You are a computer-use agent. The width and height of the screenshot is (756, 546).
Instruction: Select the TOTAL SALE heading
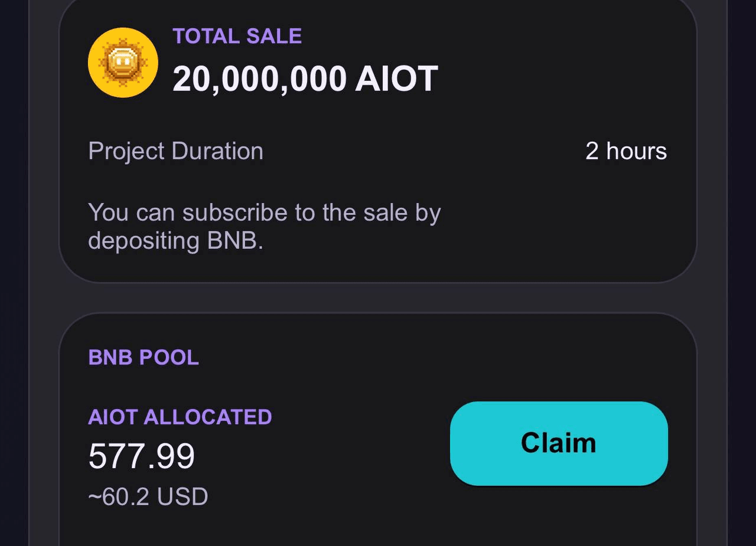(x=237, y=36)
